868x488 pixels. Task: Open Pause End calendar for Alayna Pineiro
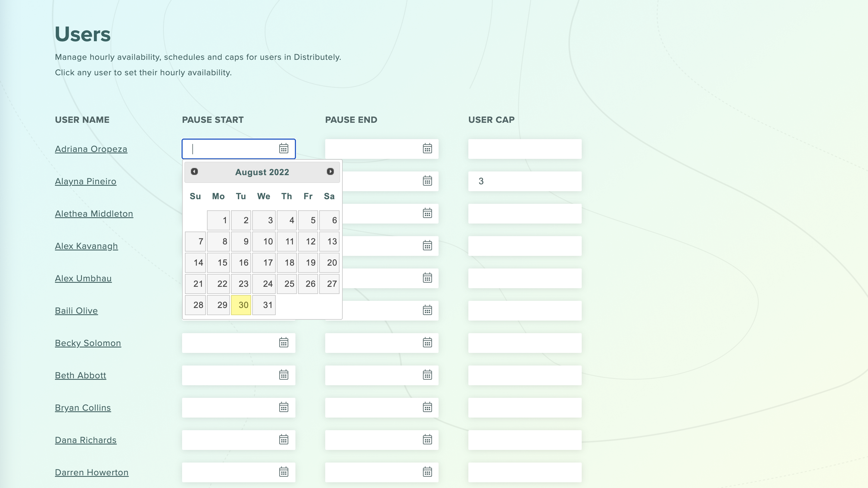tap(427, 181)
